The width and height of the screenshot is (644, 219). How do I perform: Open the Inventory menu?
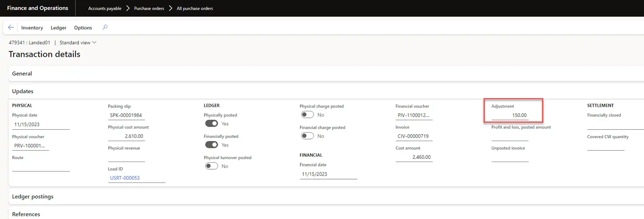[x=32, y=28]
